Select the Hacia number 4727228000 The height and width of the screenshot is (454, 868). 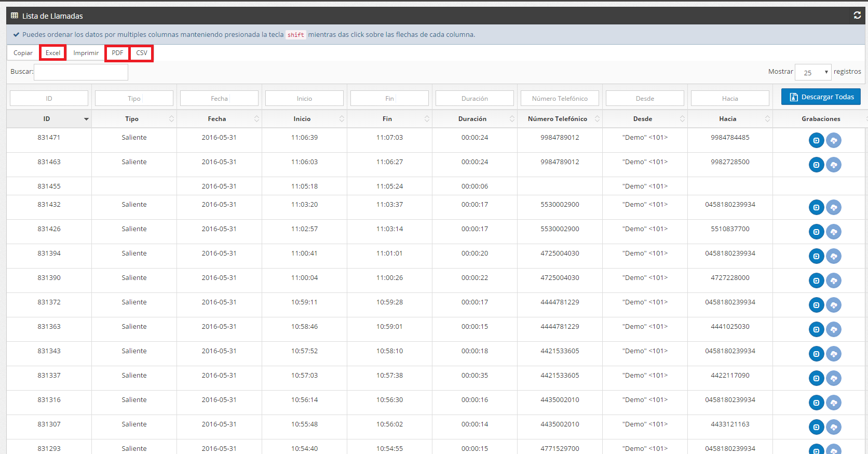click(x=730, y=277)
